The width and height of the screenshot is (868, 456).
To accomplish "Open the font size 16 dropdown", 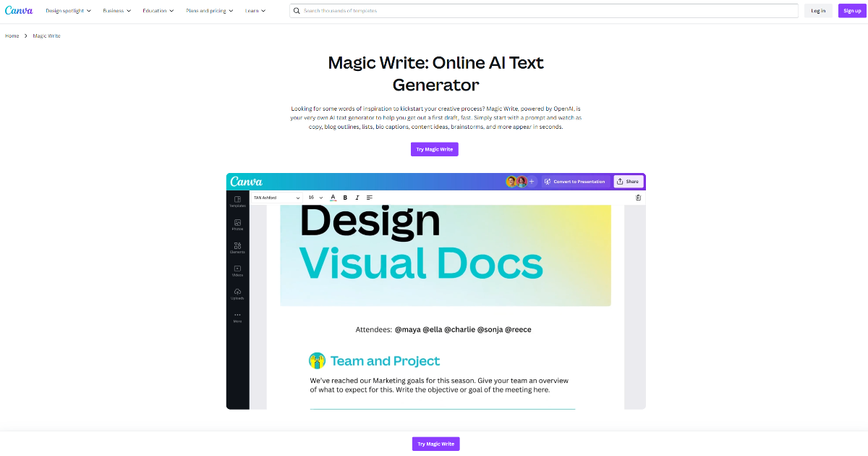I will tap(314, 197).
